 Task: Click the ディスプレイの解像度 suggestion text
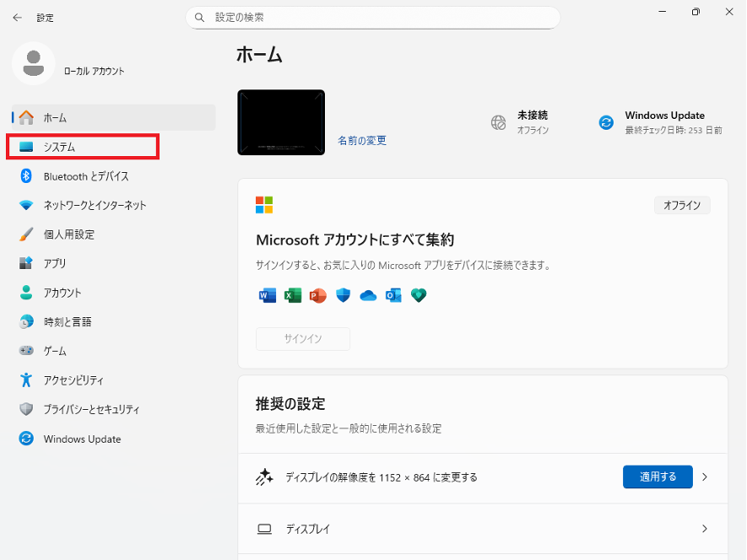coord(382,477)
